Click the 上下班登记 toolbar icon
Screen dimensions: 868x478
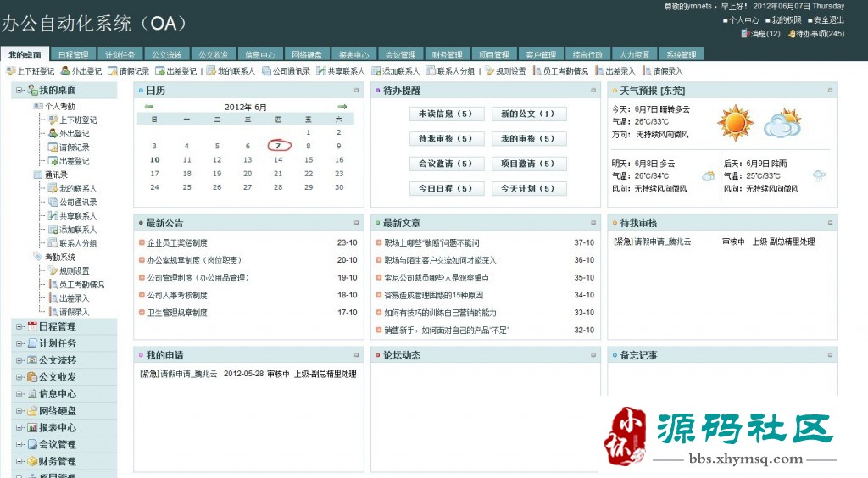[x=10, y=71]
